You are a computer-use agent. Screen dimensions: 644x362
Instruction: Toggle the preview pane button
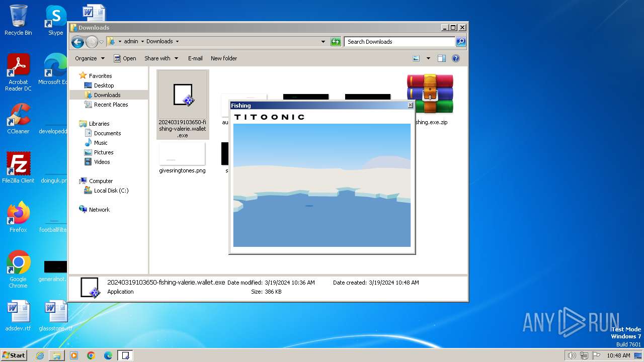[442, 58]
